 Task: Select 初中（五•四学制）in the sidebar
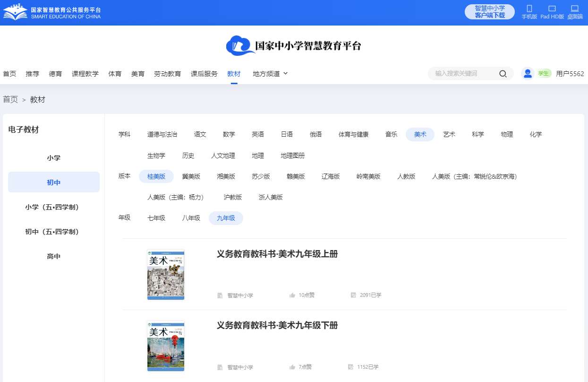click(x=54, y=232)
